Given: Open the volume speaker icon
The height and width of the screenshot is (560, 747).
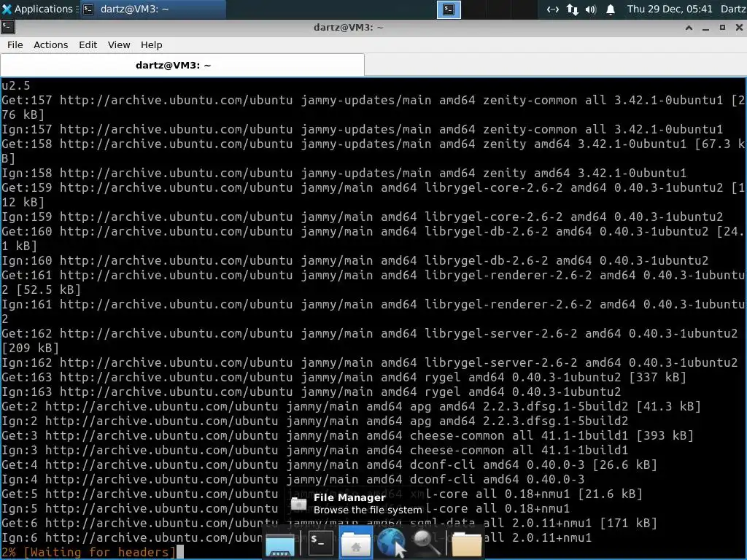Looking at the screenshot, I should pos(591,9).
